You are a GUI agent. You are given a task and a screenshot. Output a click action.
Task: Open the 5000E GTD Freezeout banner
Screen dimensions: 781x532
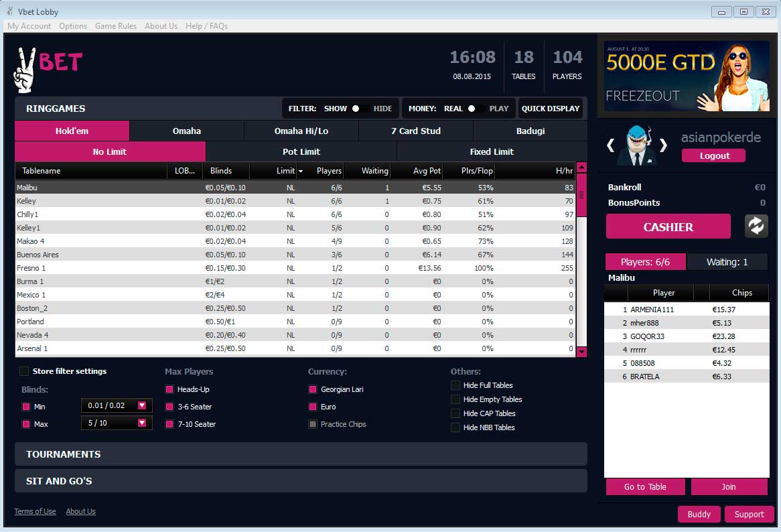tap(687, 76)
